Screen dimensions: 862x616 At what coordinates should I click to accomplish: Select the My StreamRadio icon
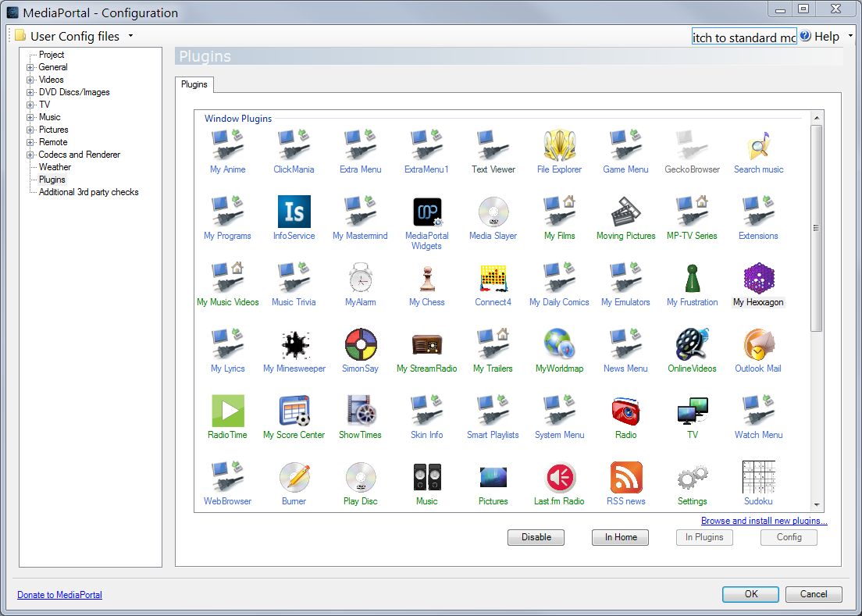coord(427,345)
